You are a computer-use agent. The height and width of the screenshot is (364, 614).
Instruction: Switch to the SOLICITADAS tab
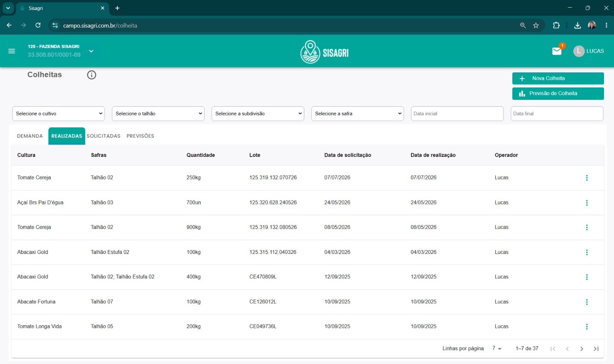[104, 136]
